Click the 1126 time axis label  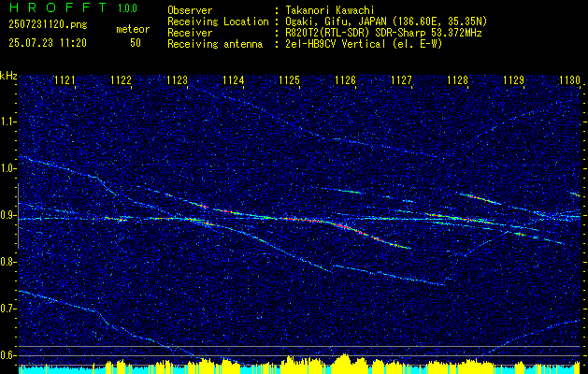345,80
